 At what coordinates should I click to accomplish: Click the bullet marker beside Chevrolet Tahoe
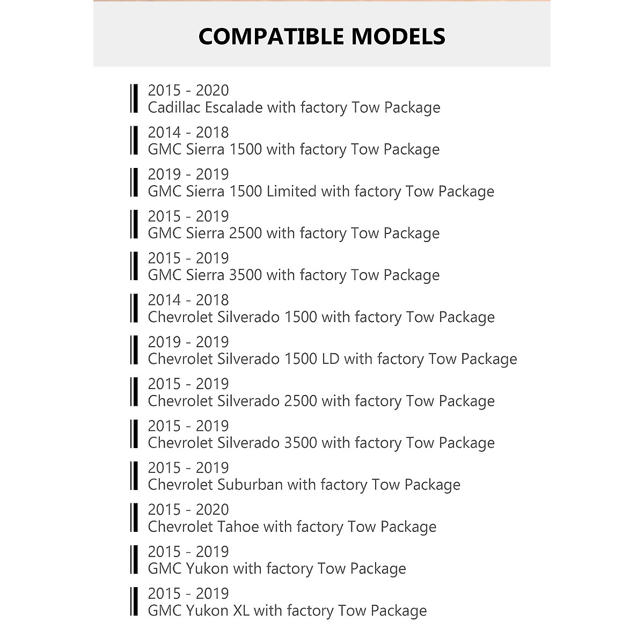134,517
